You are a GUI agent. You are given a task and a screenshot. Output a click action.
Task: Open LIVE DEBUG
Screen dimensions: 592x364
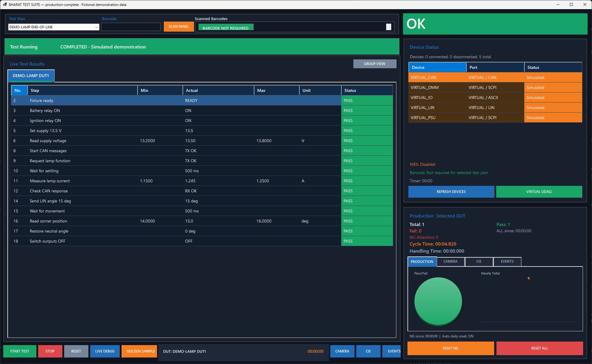105,351
